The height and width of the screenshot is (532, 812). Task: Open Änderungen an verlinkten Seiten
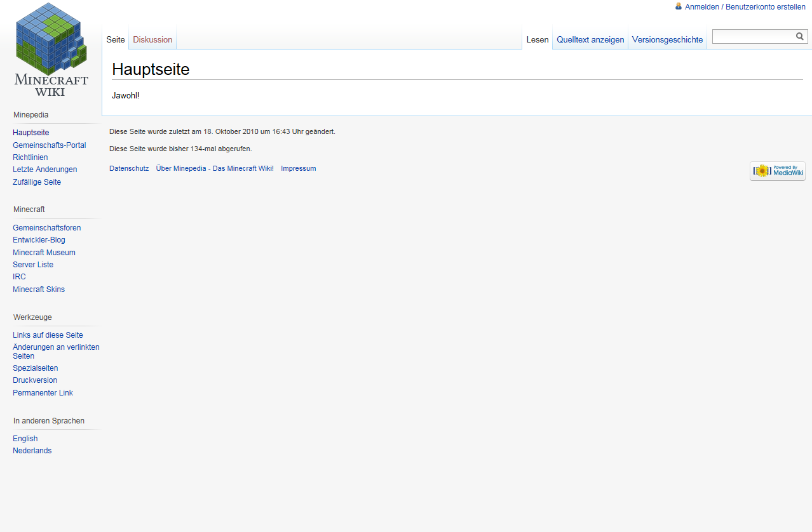56,352
